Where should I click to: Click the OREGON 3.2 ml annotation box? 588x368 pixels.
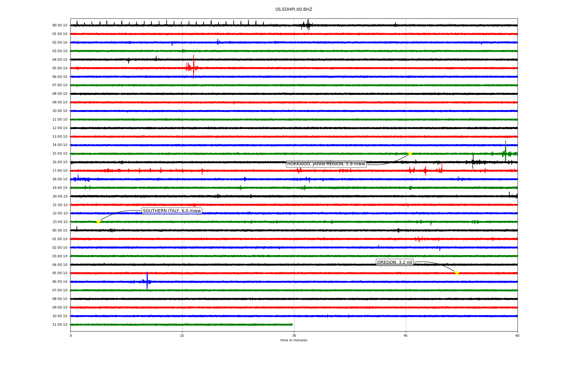(x=394, y=263)
